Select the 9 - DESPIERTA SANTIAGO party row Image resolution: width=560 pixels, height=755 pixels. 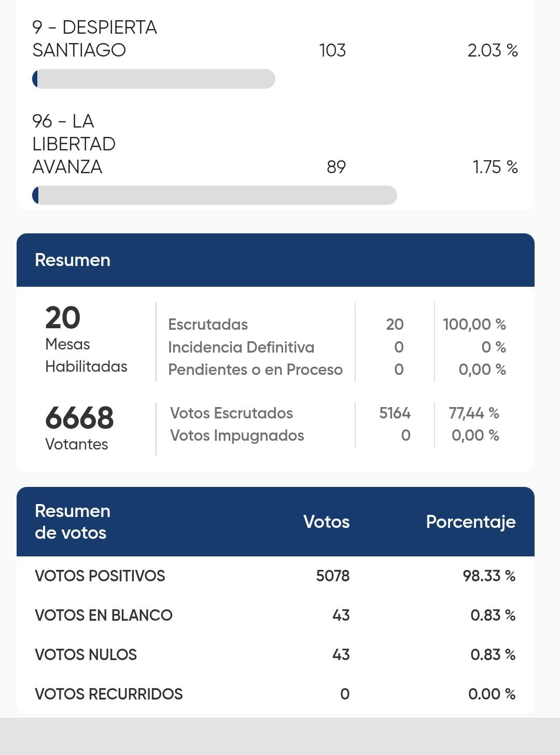(275, 39)
